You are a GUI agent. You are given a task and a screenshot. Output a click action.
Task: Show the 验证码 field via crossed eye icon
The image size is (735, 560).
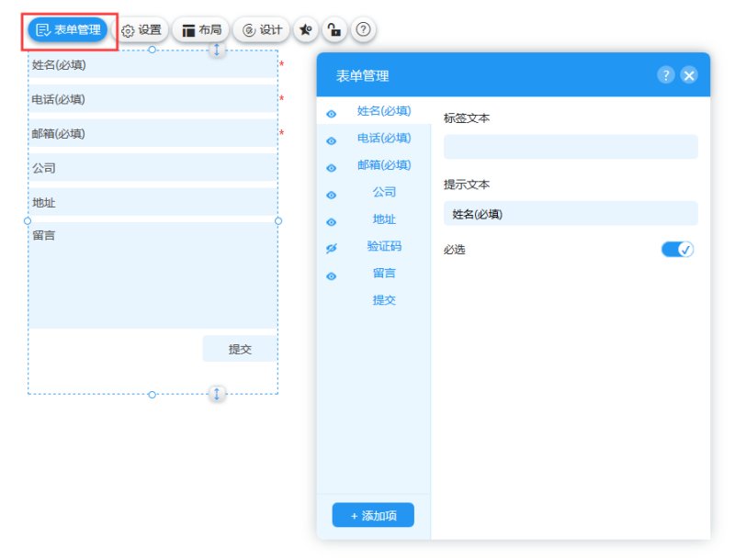click(332, 248)
